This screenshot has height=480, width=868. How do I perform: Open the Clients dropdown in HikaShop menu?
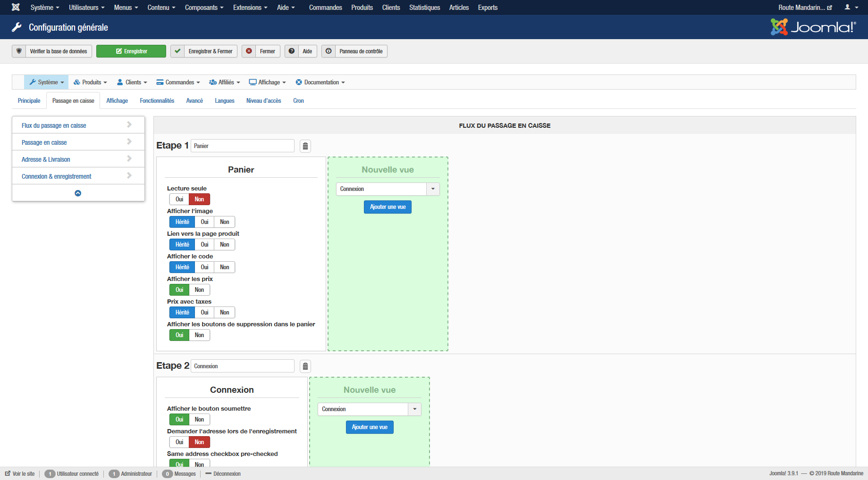[132, 82]
